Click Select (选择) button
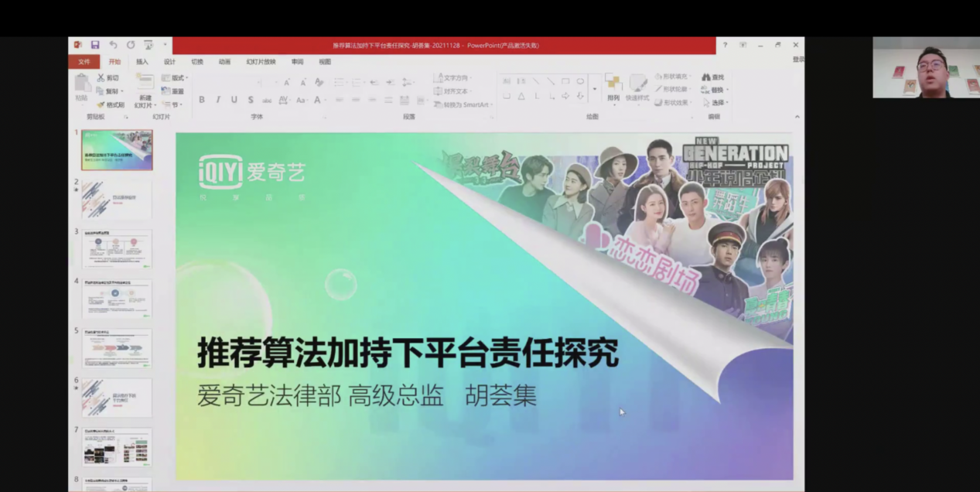This screenshot has width=980, height=492. pos(715,102)
